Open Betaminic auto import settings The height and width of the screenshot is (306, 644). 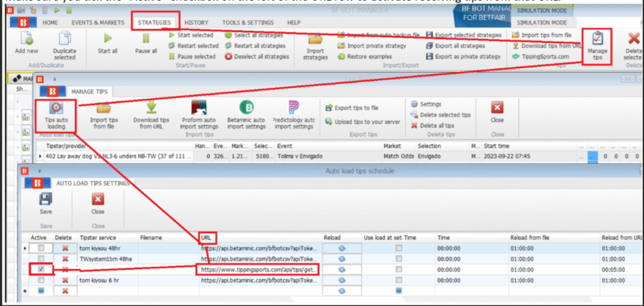point(247,116)
